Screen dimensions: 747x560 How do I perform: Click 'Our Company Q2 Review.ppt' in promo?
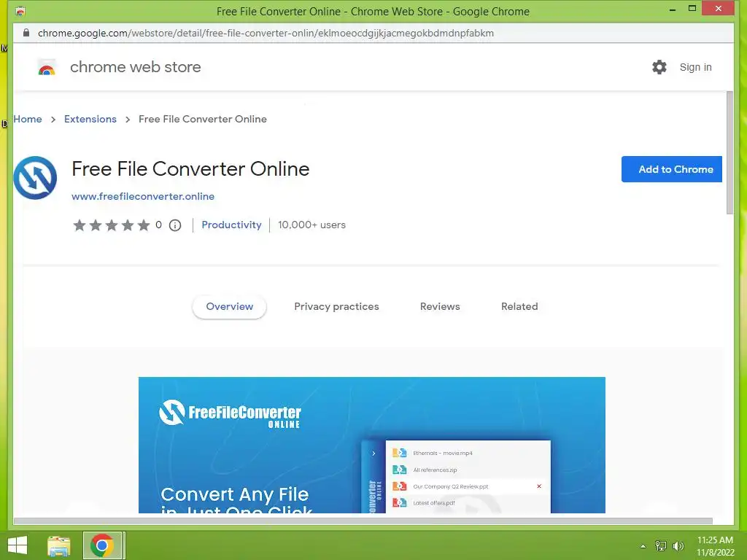[x=451, y=486]
